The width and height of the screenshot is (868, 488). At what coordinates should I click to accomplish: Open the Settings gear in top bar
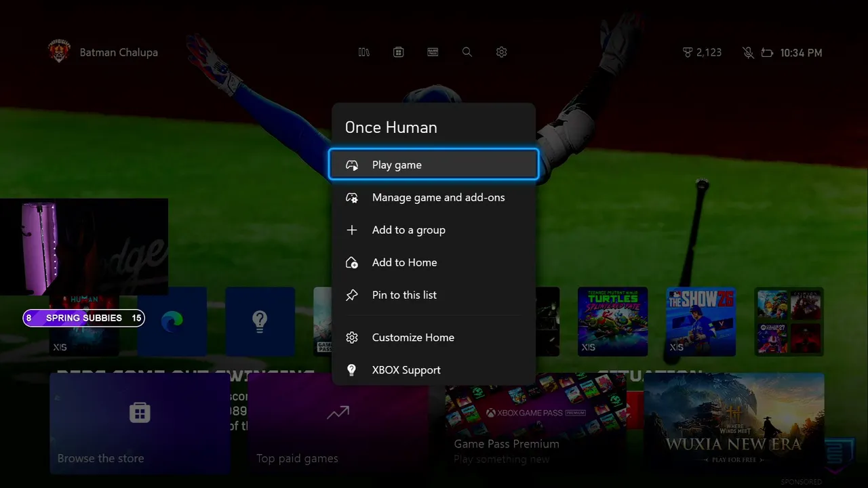coord(502,52)
